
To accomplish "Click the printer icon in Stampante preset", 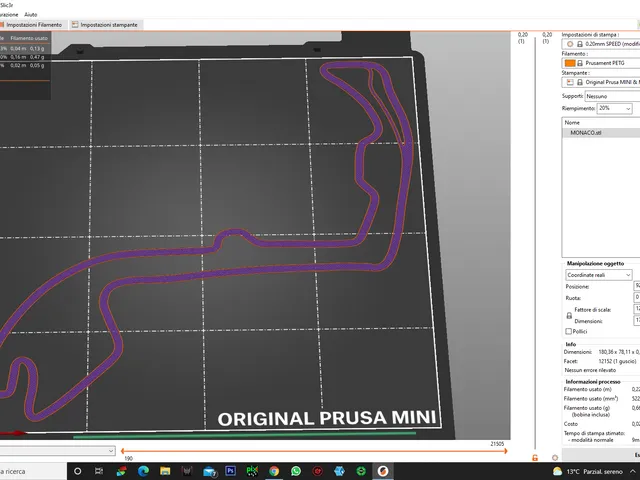I will tap(570, 82).
